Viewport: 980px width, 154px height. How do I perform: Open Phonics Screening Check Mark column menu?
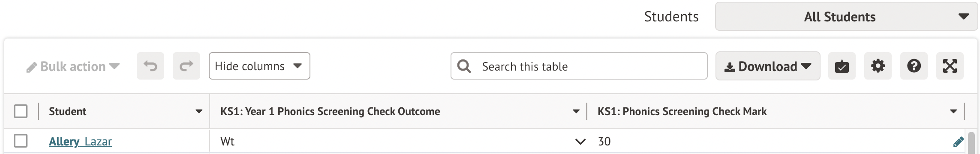tap(953, 112)
